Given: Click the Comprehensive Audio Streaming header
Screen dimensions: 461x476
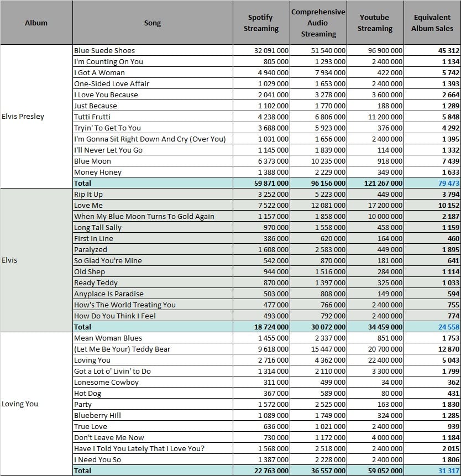Looking at the screenshot, I should tap(318, 23).
